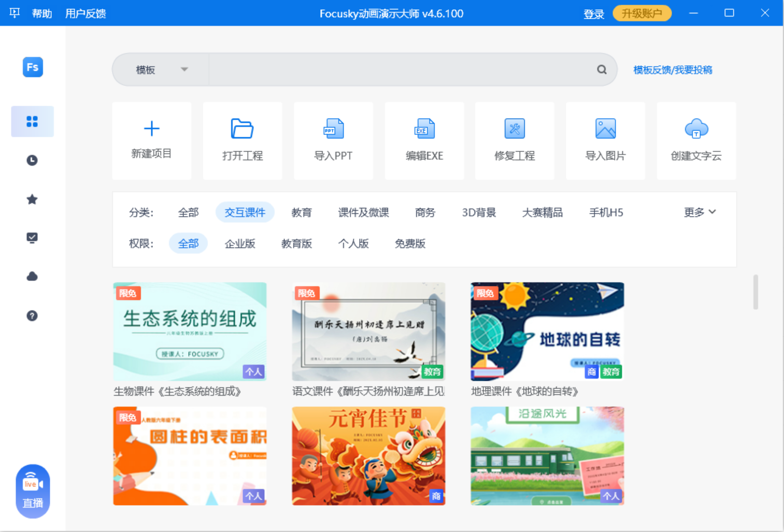The width and height of the screenshot is (784, 532).
Task: Select the 商务 category
Action: (x=425, y=212)
